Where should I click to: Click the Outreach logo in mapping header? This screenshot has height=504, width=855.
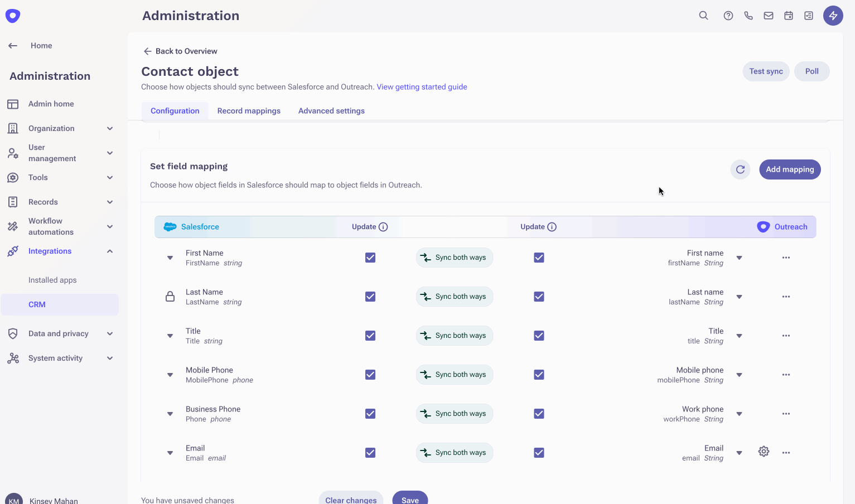(764, 227)
